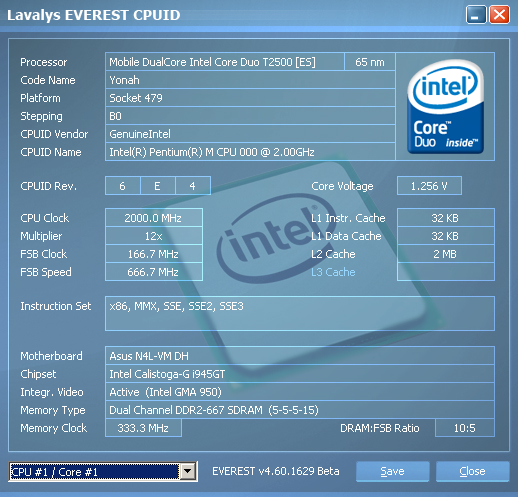
Task: Click the FSB Speed 666.7 MHz value
Action: (154, 272)
